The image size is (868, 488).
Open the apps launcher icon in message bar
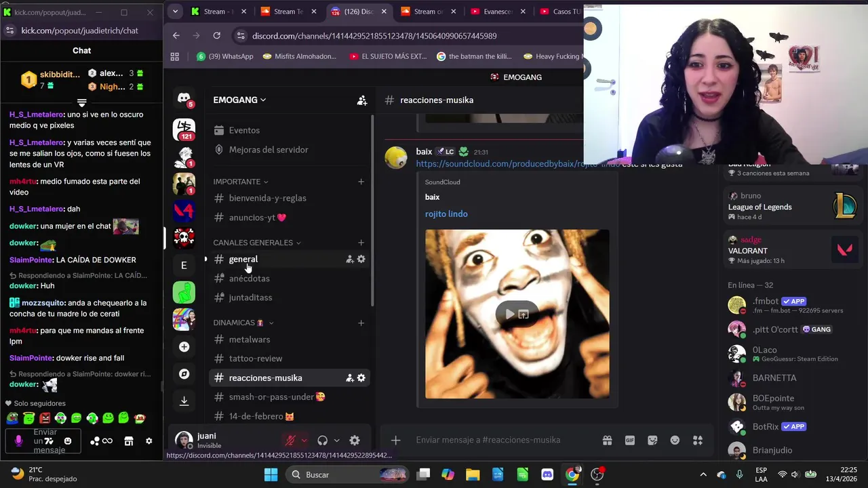(x=698, y=440)
